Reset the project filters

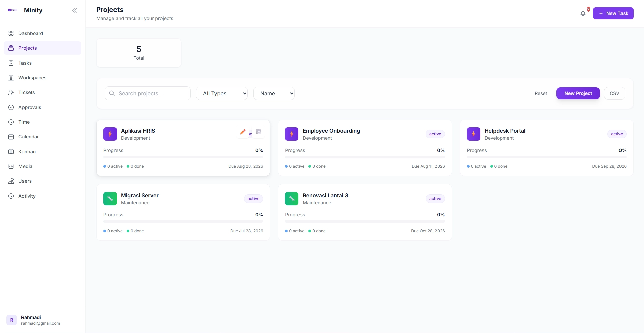pos(541,93)
